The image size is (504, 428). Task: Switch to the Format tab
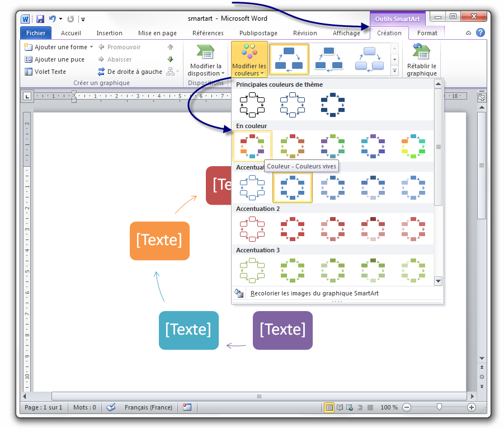click(427, 33)
